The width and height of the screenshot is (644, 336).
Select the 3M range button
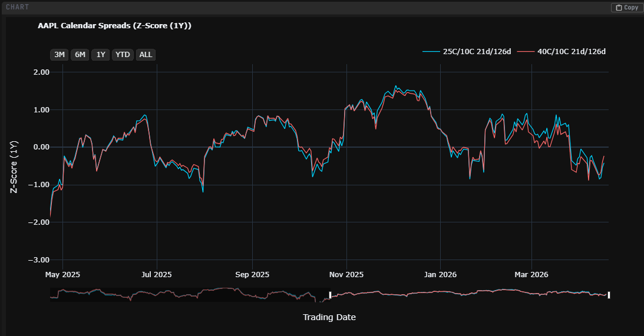click(59, 55)
